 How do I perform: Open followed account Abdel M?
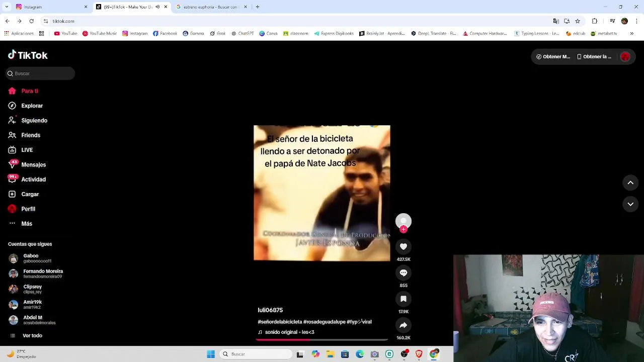pos(32,320)
